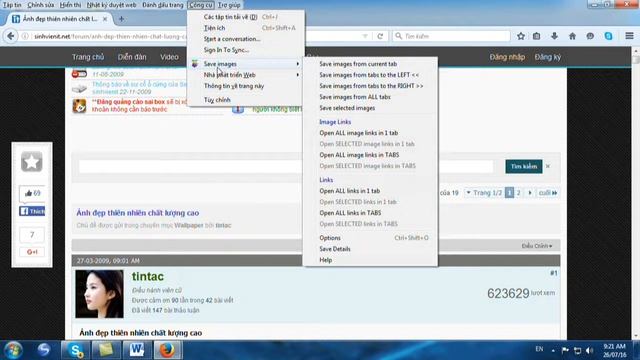Click in the browser Tìm kiếm box
The image size is (640, 360).
pyautogui.click(x=451, y=36)
